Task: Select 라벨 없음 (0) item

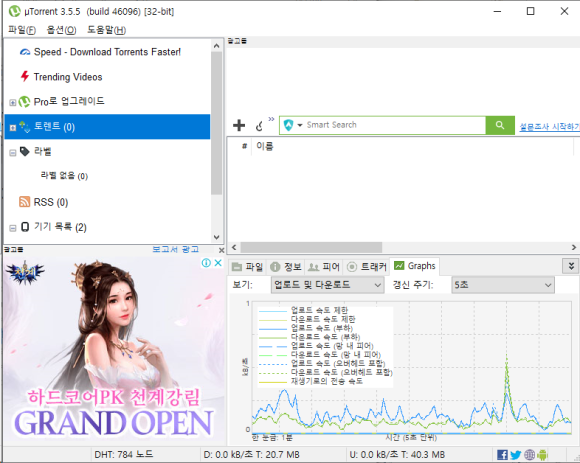Action: [x=64, y=176]
